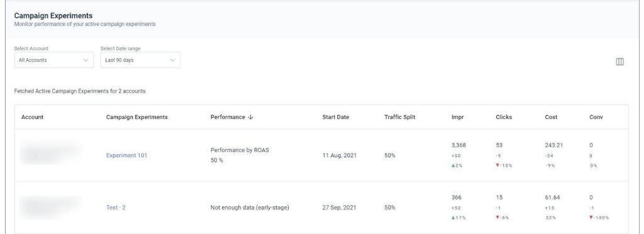644x234 pixels.
Task: Sort by the Cost column header
Action: pyautogui.click(x=551, y=117)
